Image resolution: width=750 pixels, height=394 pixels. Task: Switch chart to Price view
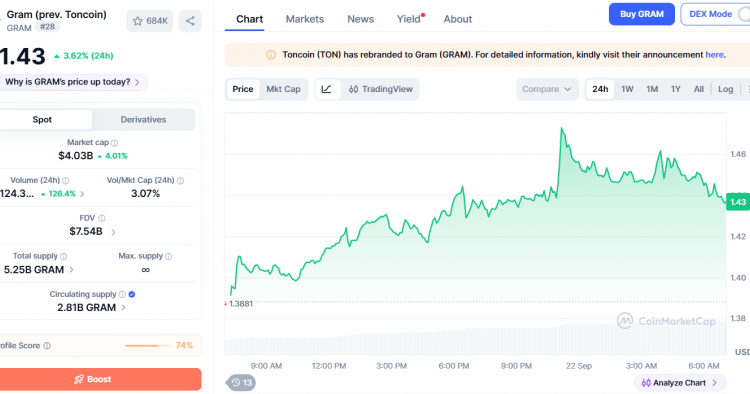[243, 89]
